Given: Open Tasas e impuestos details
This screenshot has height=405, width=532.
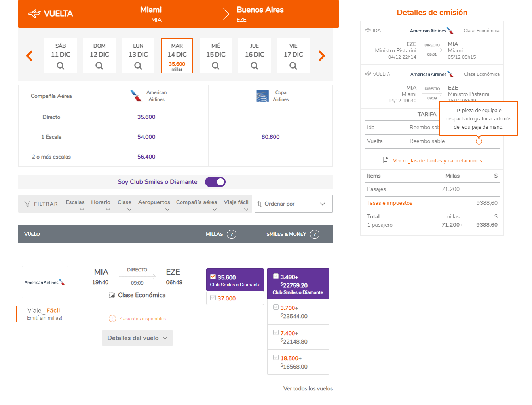Looking at the screenshot, I should pyautogui.click(x=389, y=203).
